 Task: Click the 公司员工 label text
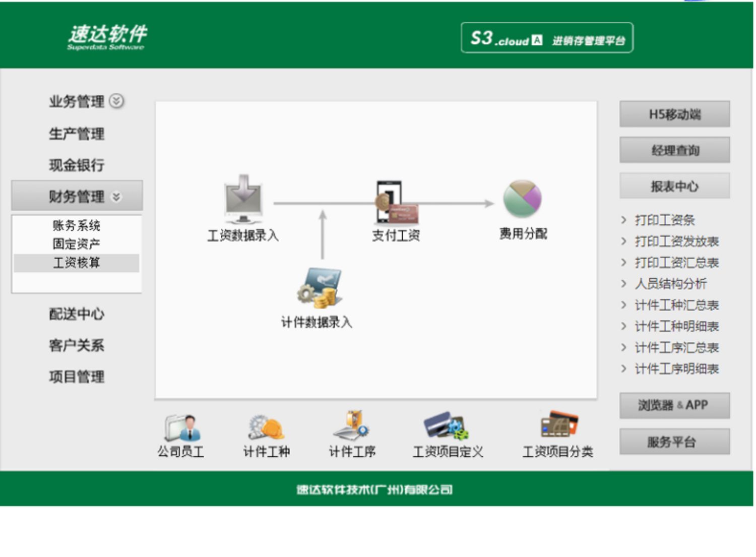tap(181, 452)
